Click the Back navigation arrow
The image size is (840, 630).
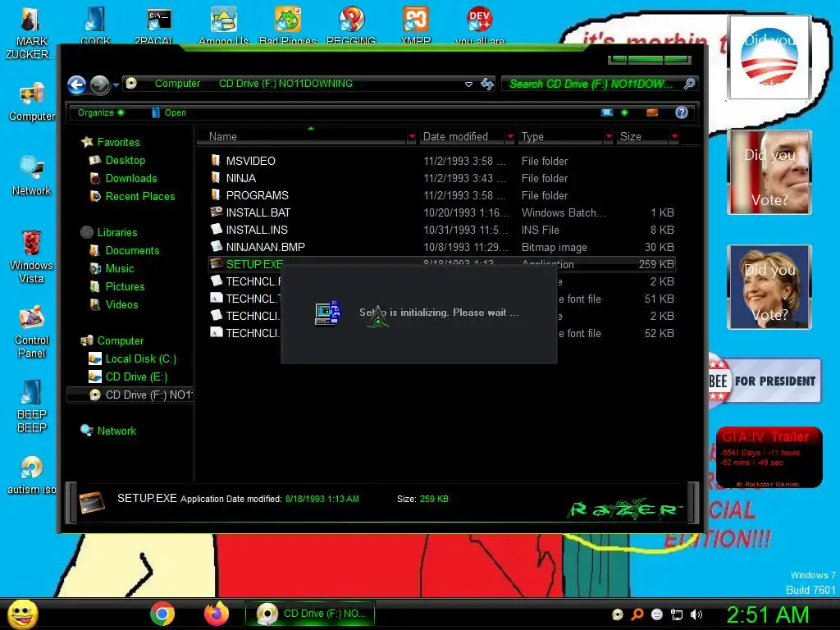(x=76, y=84)
